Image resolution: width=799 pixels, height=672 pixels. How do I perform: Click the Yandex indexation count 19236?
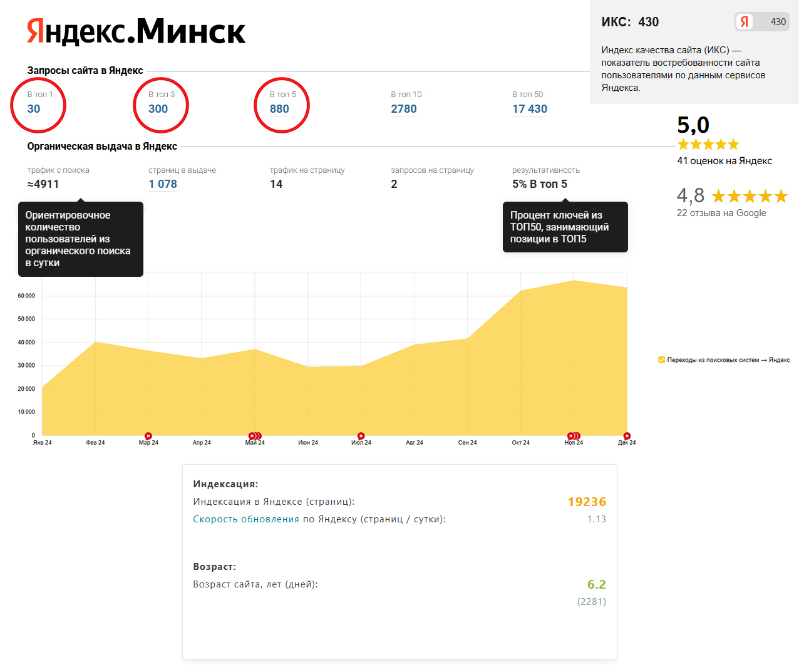click(587, 502)
